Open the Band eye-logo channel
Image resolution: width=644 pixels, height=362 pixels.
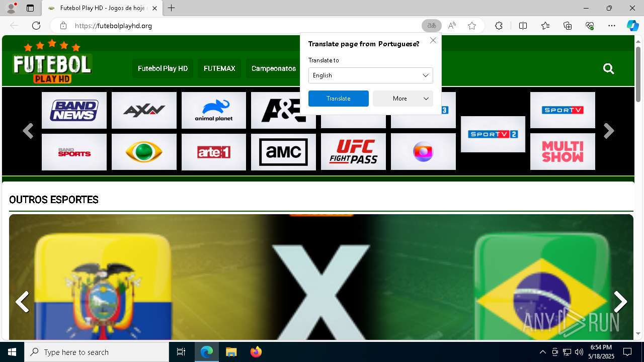click(x=144, y=152)
